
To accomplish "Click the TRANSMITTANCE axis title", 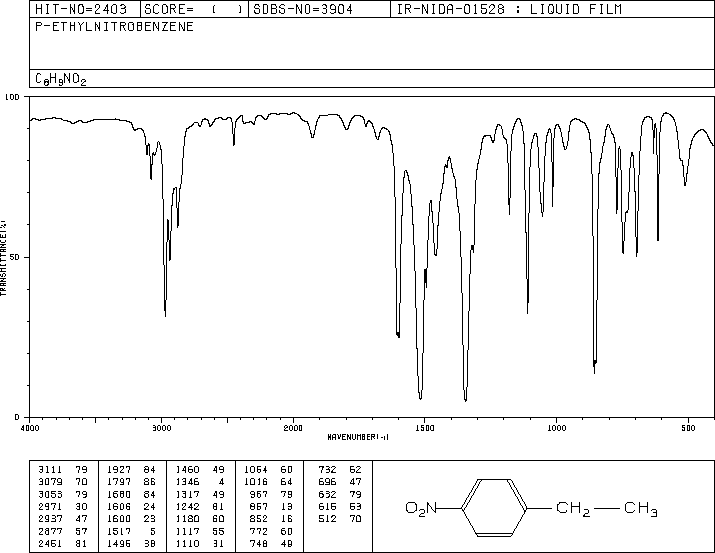I will coord(3,258).
